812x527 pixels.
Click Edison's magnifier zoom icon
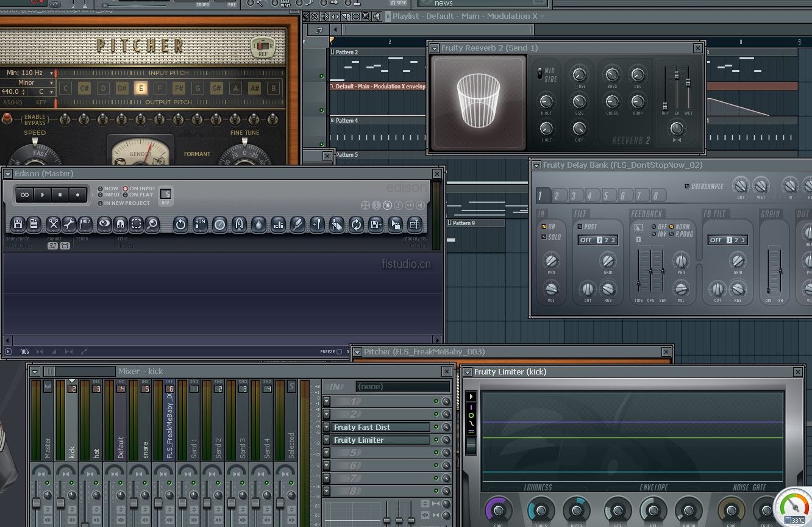pos(152,224)
